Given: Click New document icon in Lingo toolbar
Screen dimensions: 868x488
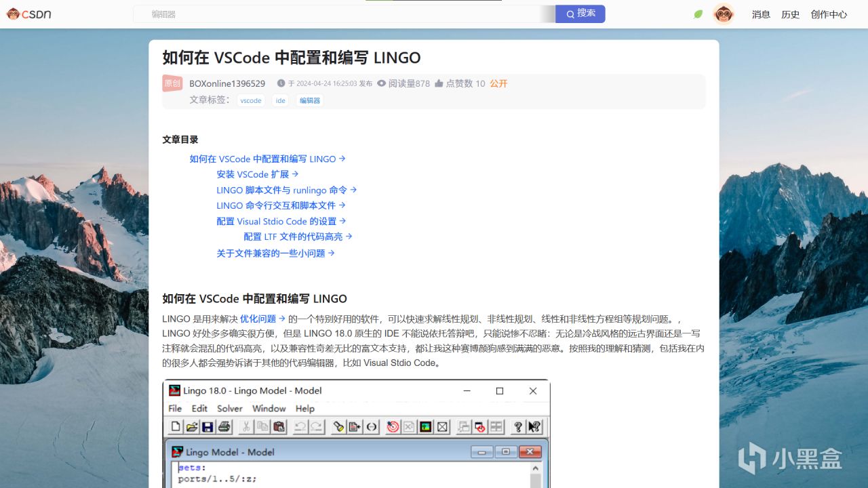Looking at the screenshot, I should point(176,426).
